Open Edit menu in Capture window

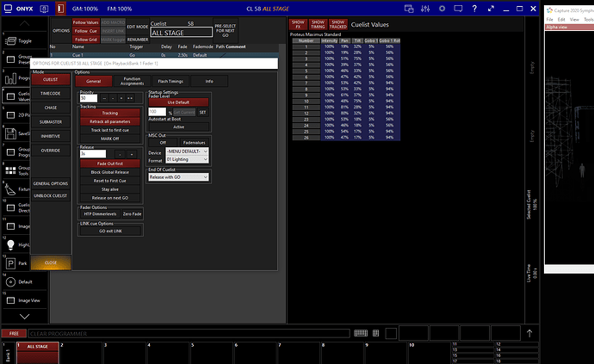(x=561, y=19)
